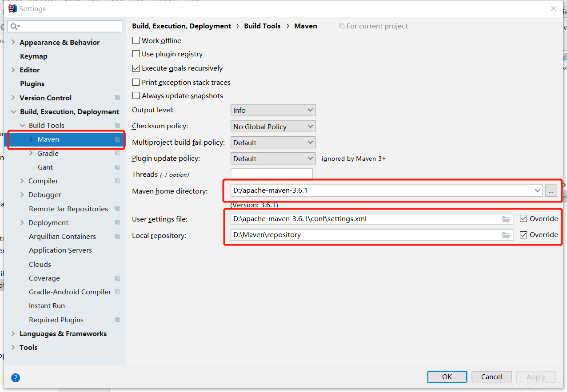Close the Settings dialog

click(554, 8)
